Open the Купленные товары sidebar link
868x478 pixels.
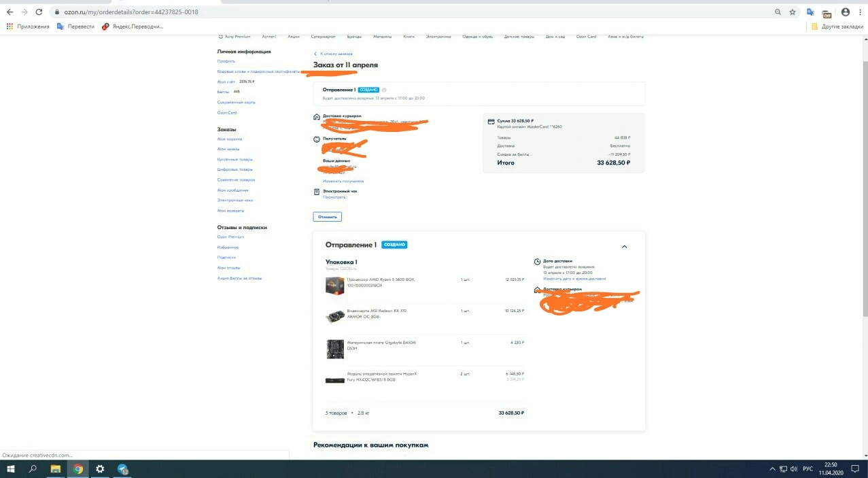tap(235, 159)
